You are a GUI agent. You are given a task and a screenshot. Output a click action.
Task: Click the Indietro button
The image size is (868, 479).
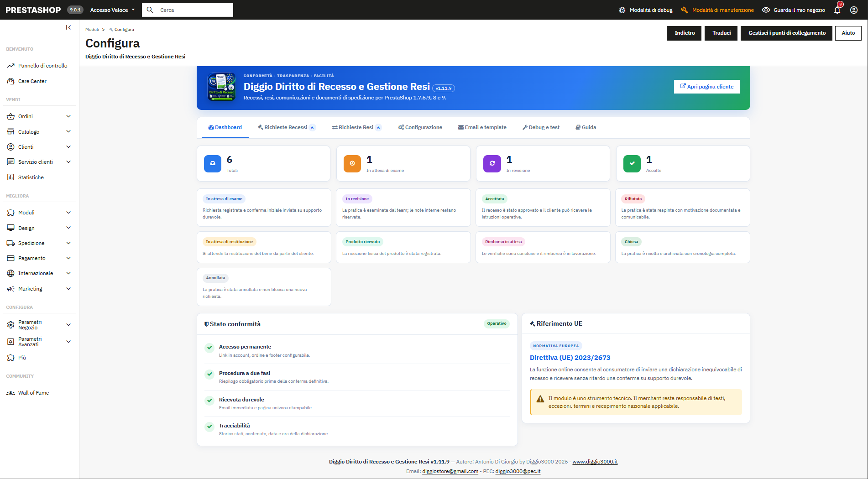[684, 33]
